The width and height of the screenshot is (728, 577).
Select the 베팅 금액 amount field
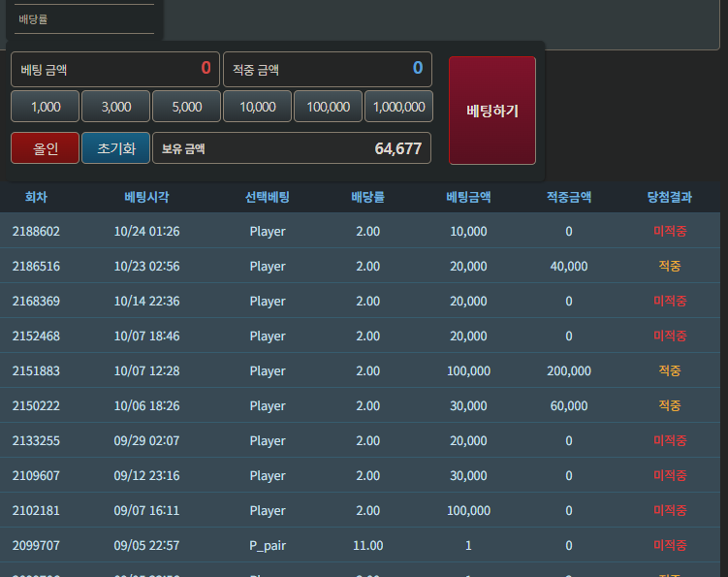pos(115,69)
